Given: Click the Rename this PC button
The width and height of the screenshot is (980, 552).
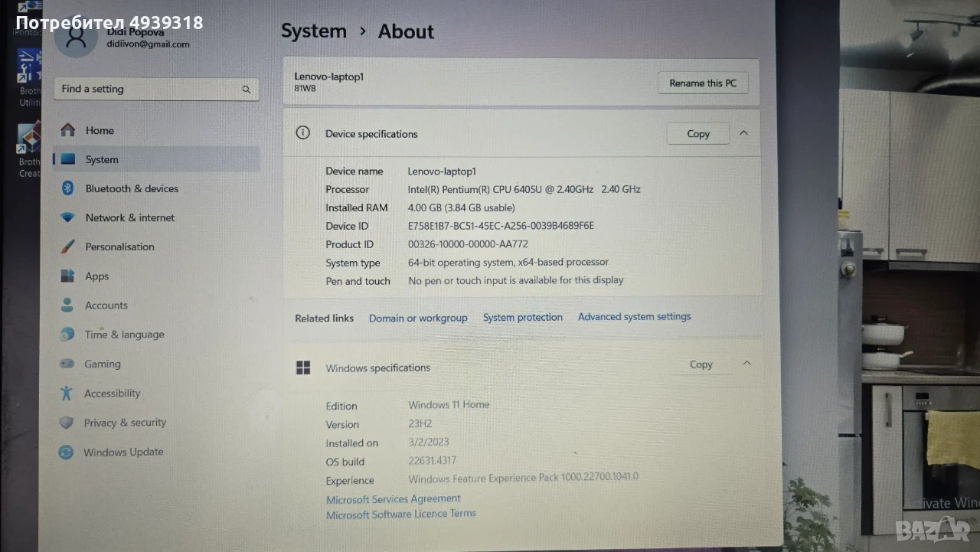Looking at the screenshot, I should 703,83.
